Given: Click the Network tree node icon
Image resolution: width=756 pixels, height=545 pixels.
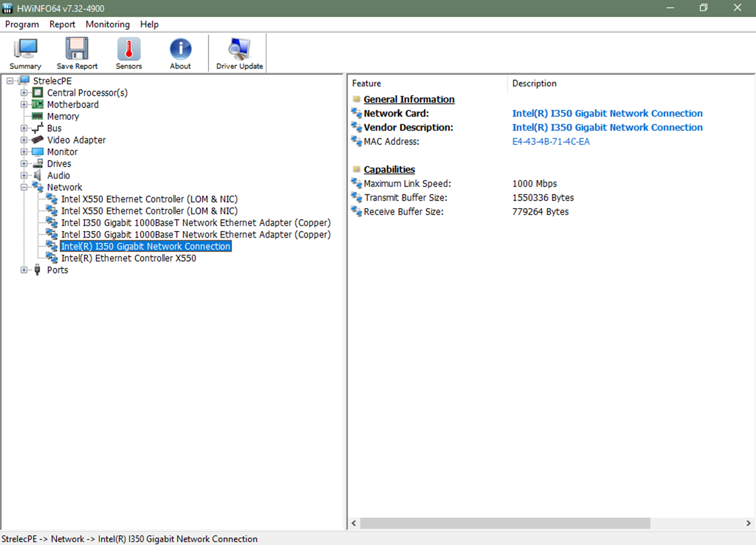Looking at the screenshot, I should 37,187.
